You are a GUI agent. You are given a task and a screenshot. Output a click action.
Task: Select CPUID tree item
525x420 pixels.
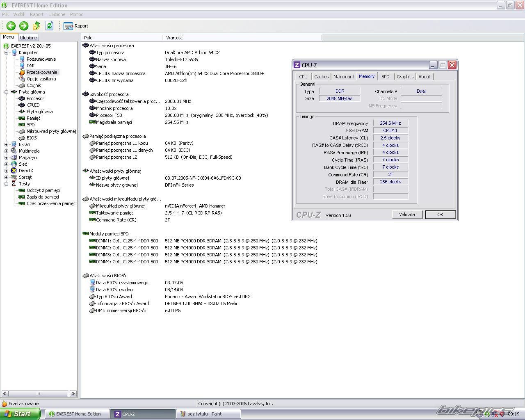(33, 105)
